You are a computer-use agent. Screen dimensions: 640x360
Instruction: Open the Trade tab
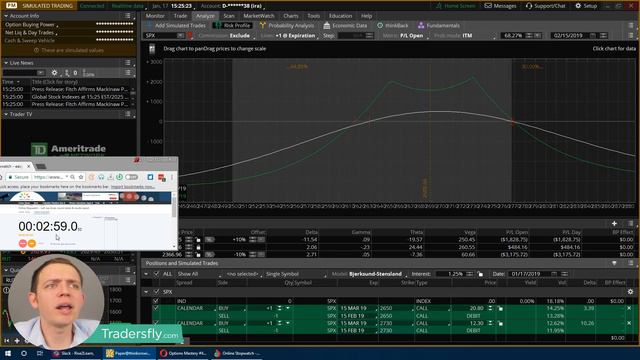180,16
